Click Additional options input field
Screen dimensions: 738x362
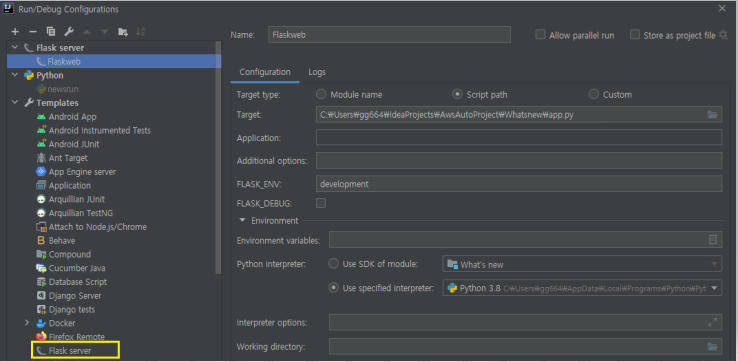pos(519,160)
